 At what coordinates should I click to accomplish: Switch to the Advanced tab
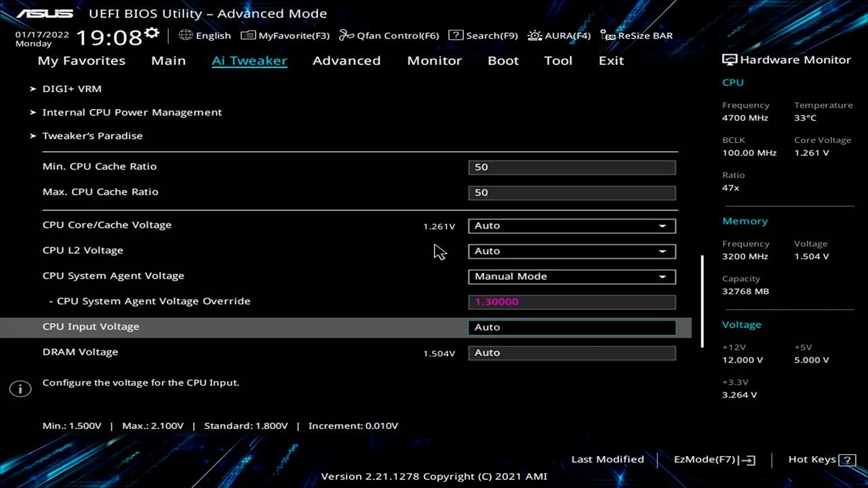tap(347, 60)
